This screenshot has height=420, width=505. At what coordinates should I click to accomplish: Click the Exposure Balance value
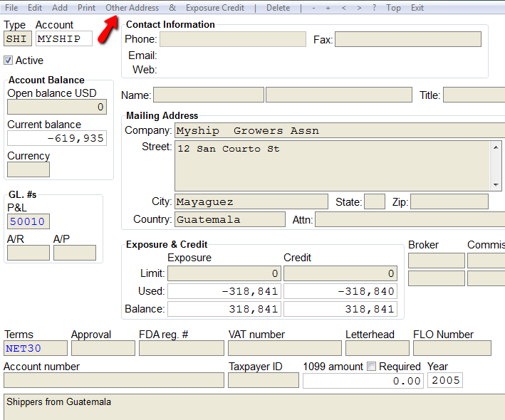(224, 309)
